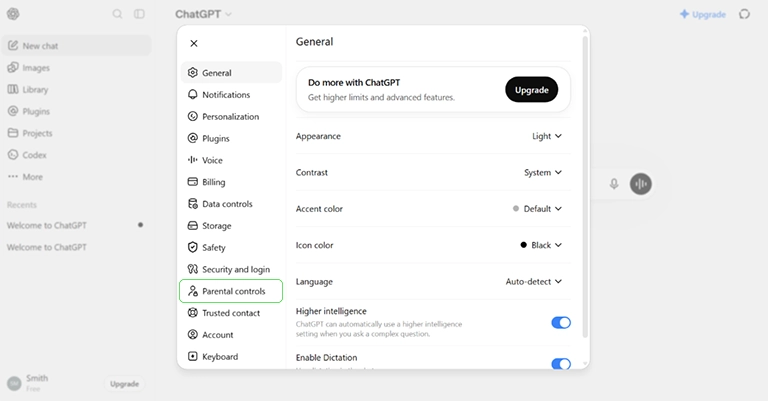This screenshot has width=768, height=401.
Task: Open the Plugins settings tab
Action: click(231, 138)
